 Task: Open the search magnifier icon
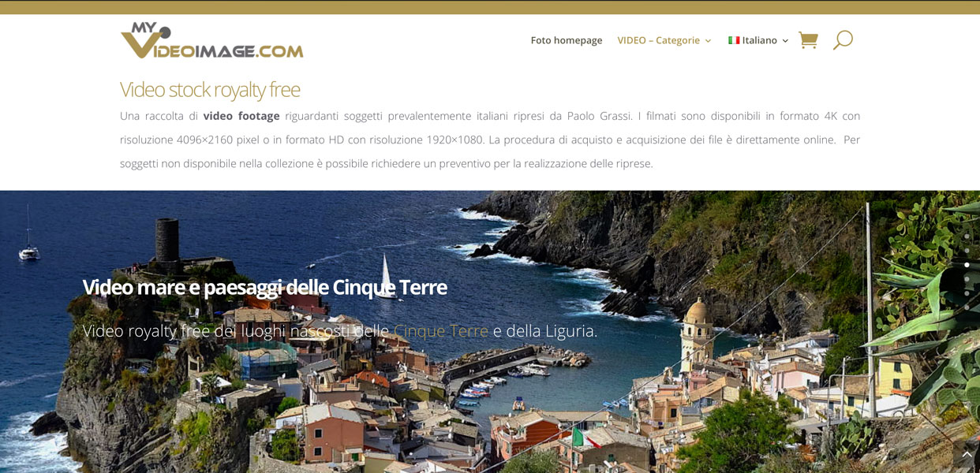tap(843, 40)
